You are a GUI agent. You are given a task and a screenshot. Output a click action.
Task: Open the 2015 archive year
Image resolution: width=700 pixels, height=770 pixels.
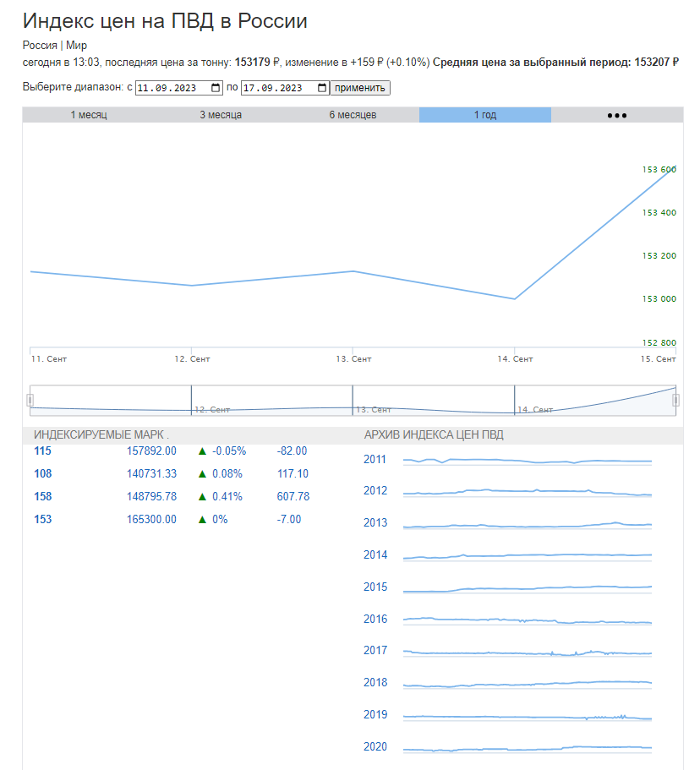(375, 587)
